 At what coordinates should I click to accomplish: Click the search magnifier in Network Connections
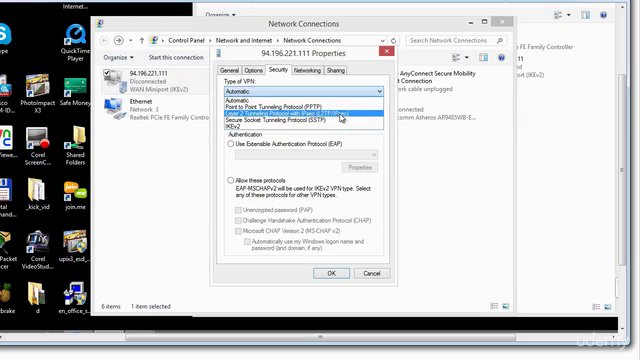pyautogui.click(x=500, y=40)
